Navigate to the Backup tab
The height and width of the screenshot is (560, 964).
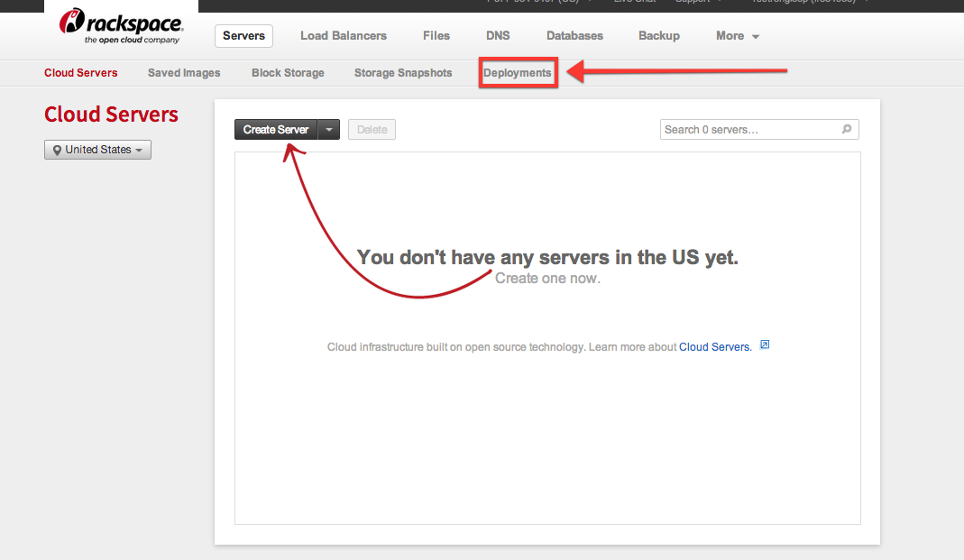(x=659, y=36)
